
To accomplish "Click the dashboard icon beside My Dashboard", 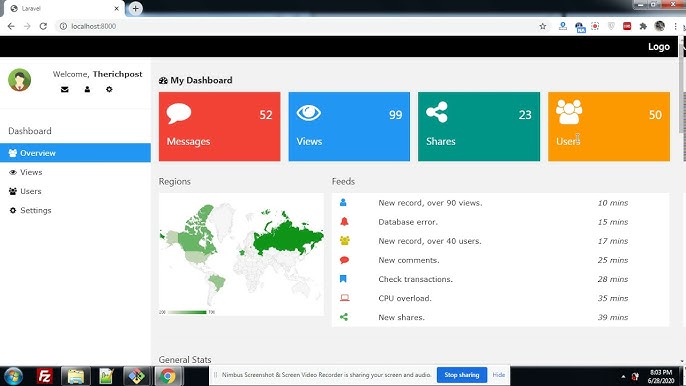I will tap(163, 81).
